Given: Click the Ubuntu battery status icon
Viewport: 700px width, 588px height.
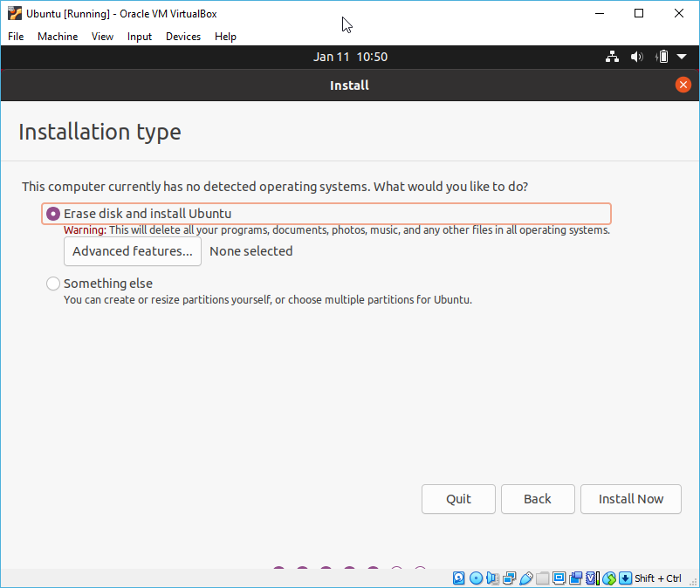Looking at the screenshot, I should 662,57.
